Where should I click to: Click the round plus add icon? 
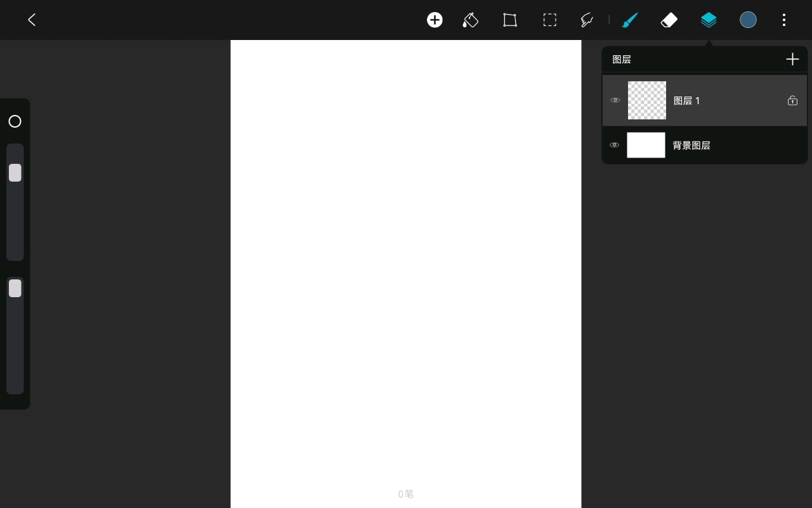click(435, 20)
